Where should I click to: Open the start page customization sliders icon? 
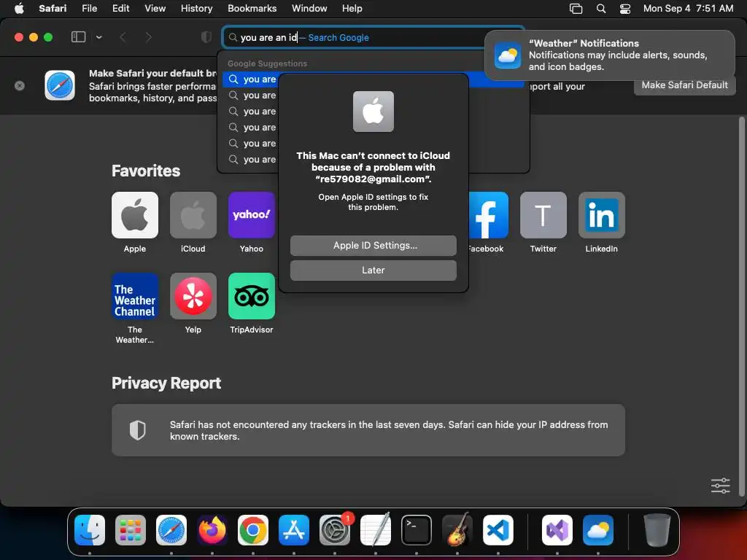(720, 486)
